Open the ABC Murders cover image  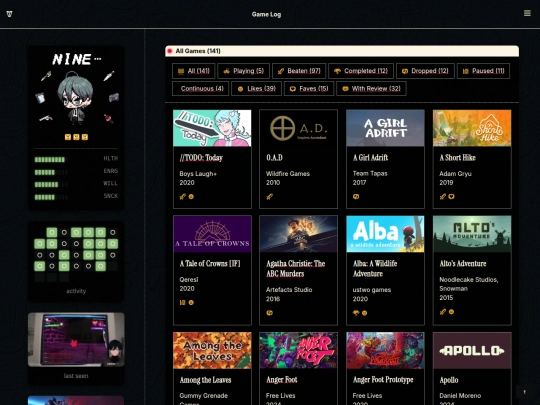click(299, 234)
